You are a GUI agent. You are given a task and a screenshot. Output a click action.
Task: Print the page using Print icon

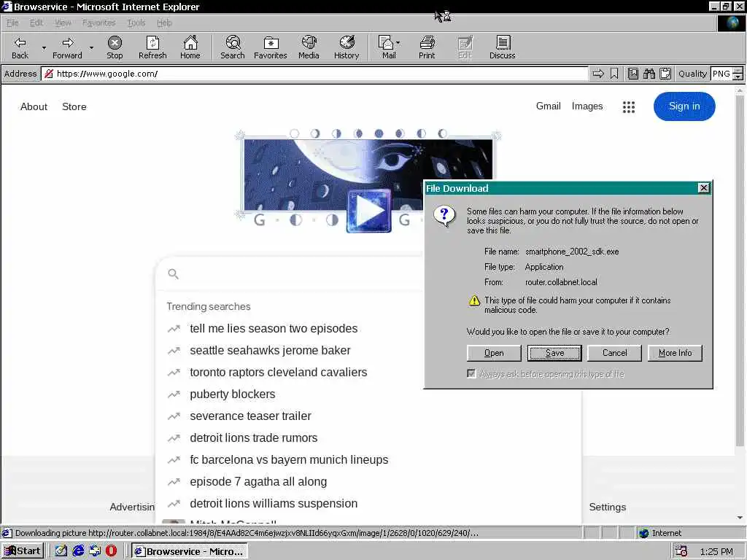pyautogui.click(x=427, y=47)
